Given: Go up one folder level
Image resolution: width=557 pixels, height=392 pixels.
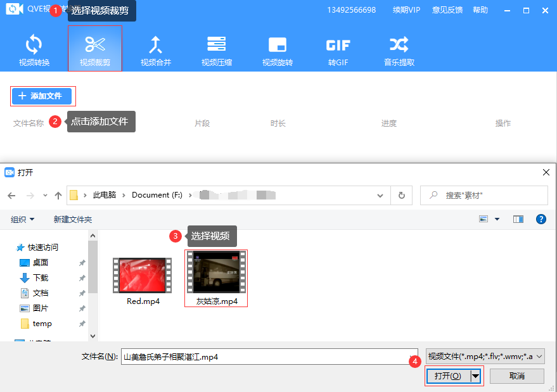Looking at the screenshot, I should (58, 196).
